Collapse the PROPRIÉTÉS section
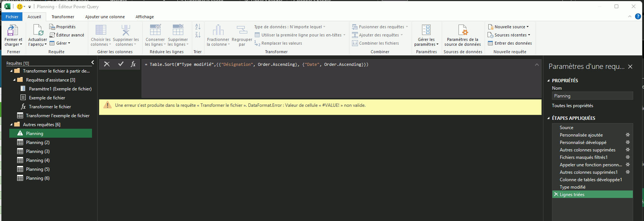The image size is (644, 221). (x=549, y=81)
